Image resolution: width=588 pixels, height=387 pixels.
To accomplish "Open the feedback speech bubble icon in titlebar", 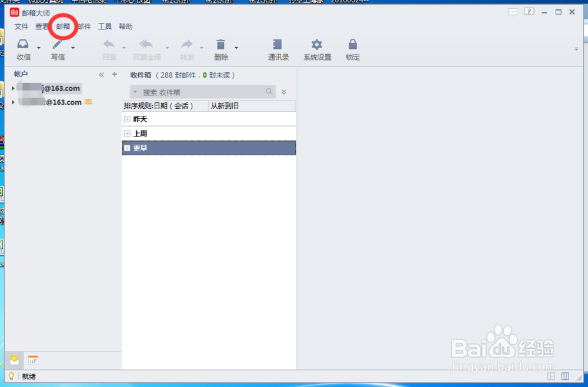I will (513, 11).
